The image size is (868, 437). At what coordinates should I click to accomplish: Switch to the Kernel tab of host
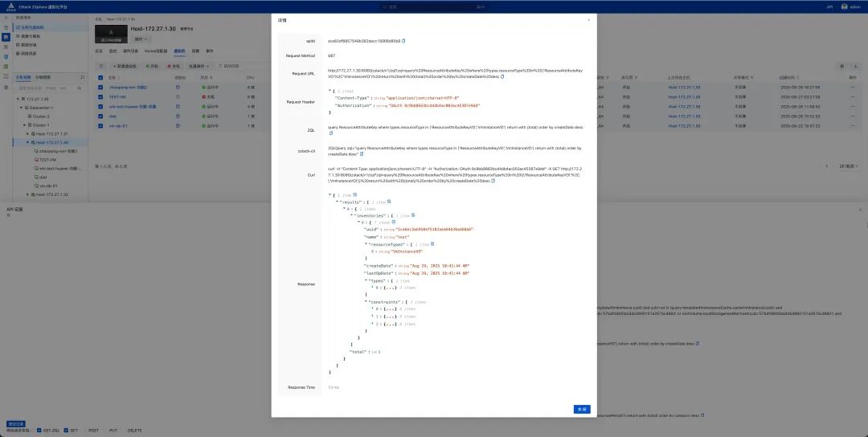tap(156, 51)
